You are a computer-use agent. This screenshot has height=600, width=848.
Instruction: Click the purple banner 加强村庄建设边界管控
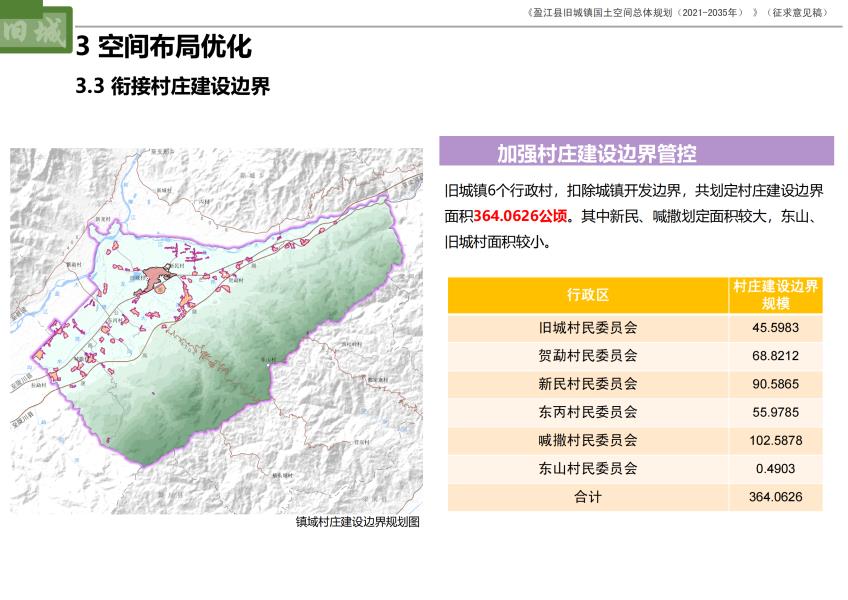coord(597,153)
